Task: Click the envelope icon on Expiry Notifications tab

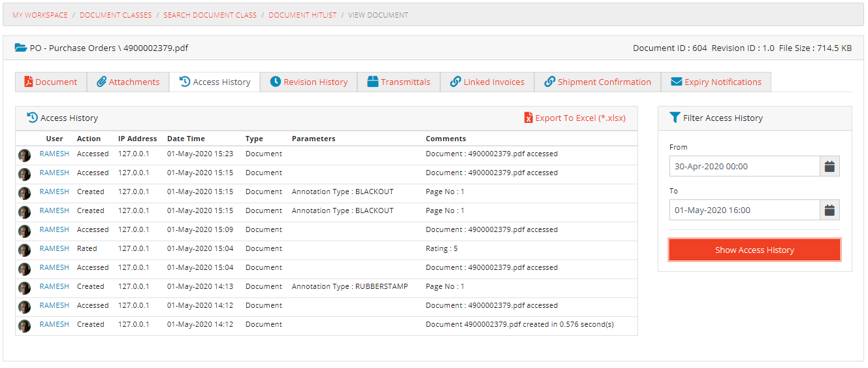Action: click(677, 82)
